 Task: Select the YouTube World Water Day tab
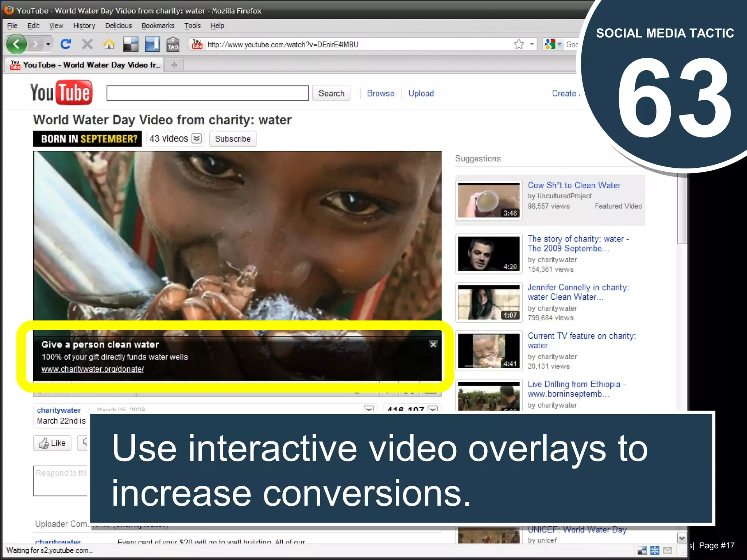85,65
